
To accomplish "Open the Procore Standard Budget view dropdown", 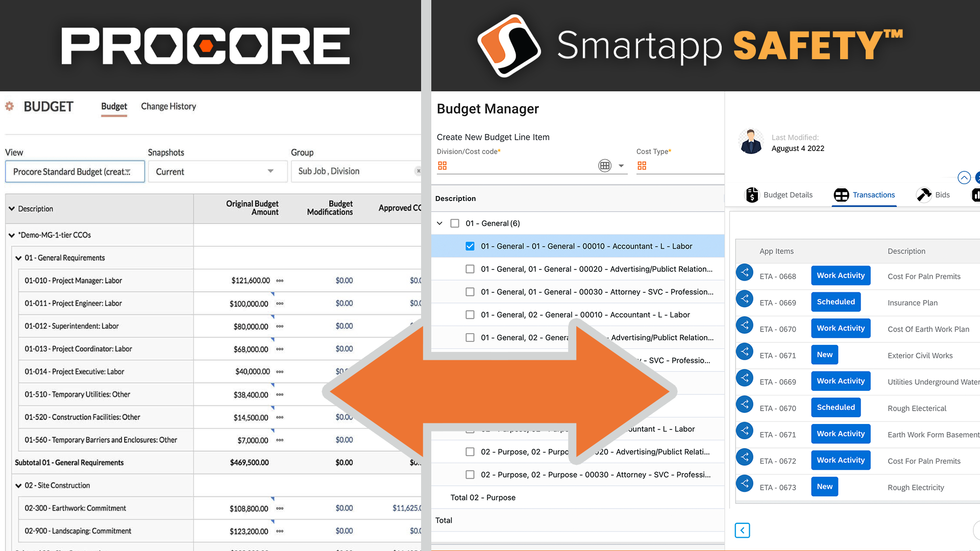I will [75, 171].
